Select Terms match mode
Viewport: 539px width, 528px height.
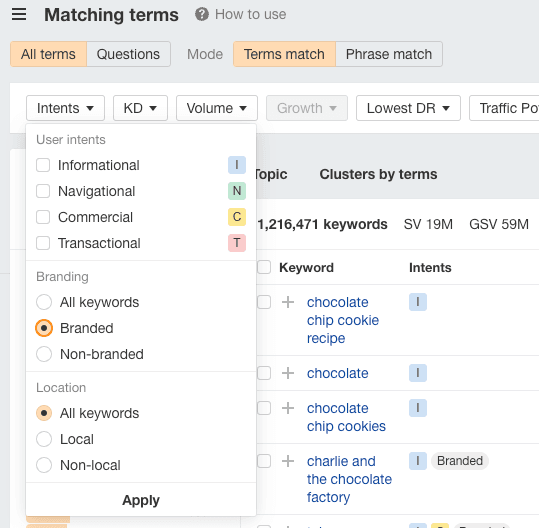click(x=284, y=54)
